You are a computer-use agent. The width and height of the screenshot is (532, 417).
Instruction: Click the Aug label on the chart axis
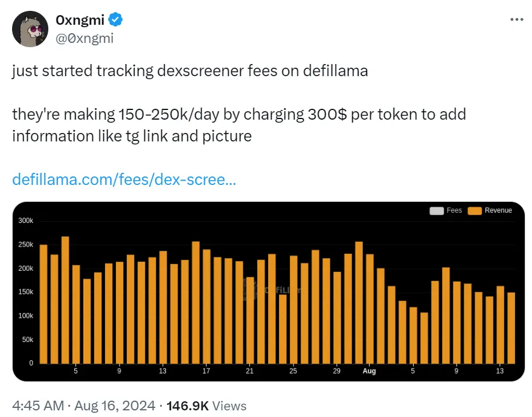pos(369,372)
